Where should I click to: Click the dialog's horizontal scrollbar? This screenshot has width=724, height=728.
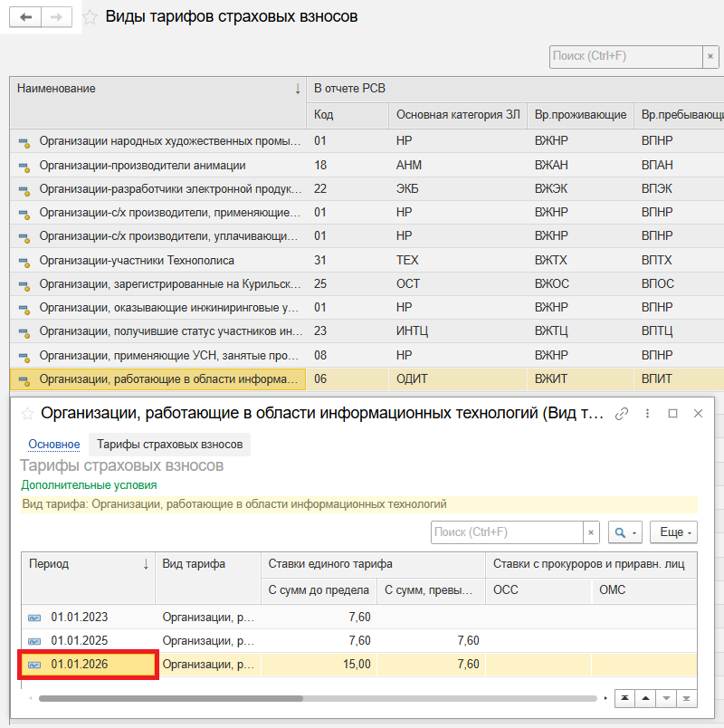click(170, 698)
